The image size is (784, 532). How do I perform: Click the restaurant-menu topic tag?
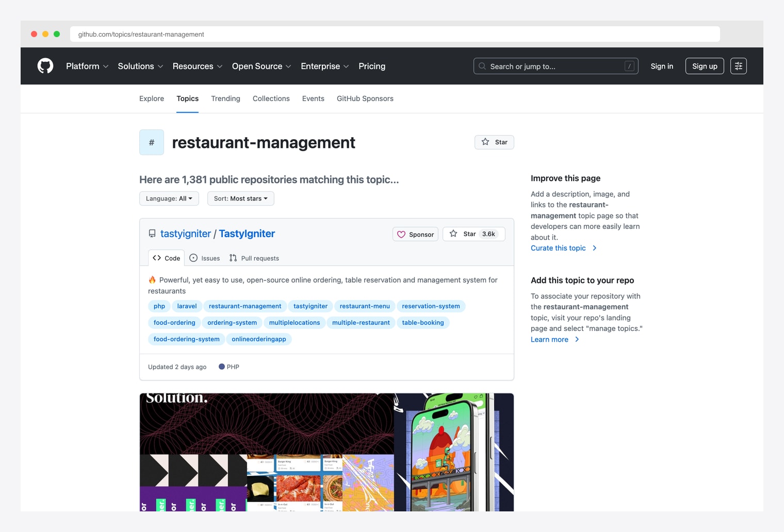[365, 306]
